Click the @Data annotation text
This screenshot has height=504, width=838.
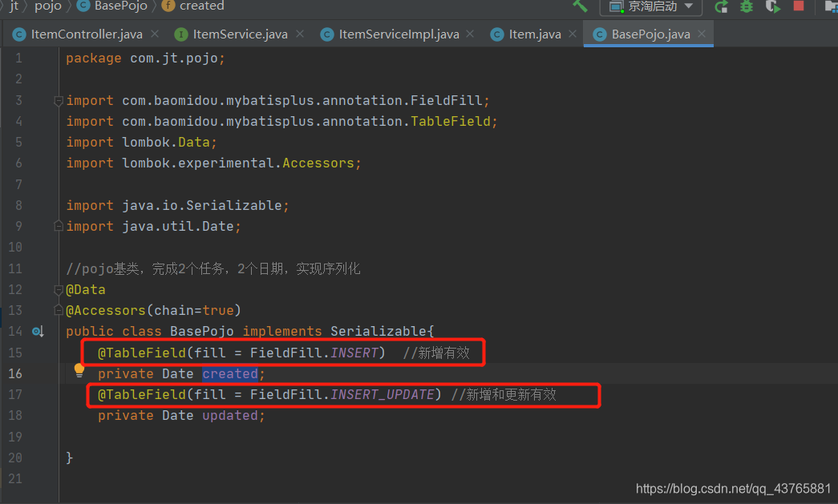pyautogui.click(x=86, y=289)
